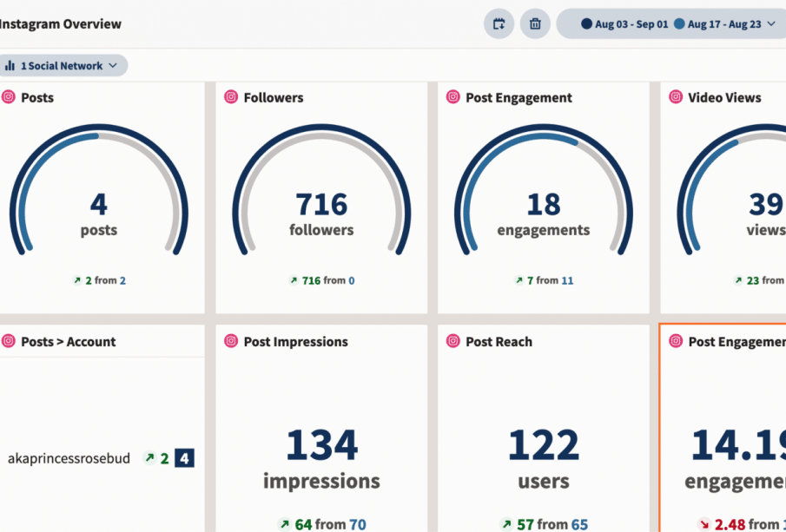Click the light blue dot for Aug 17 - Aug 23

click(x=679, y=23)
